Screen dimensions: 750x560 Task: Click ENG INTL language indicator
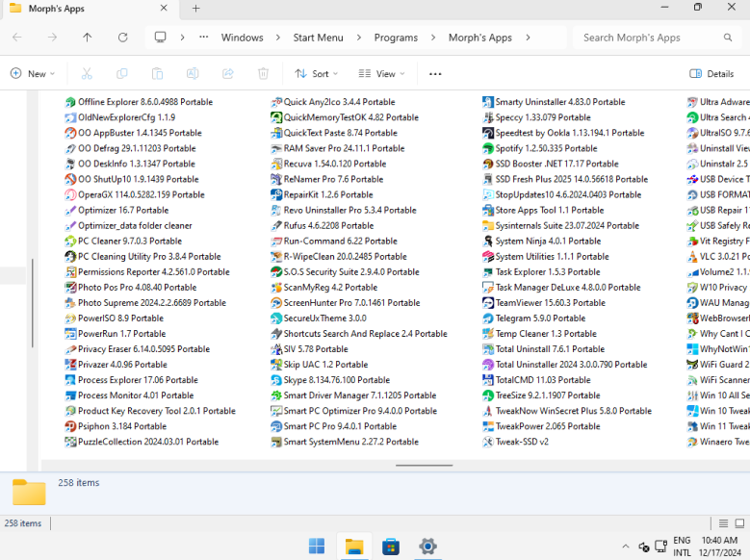tap(682, 547)
